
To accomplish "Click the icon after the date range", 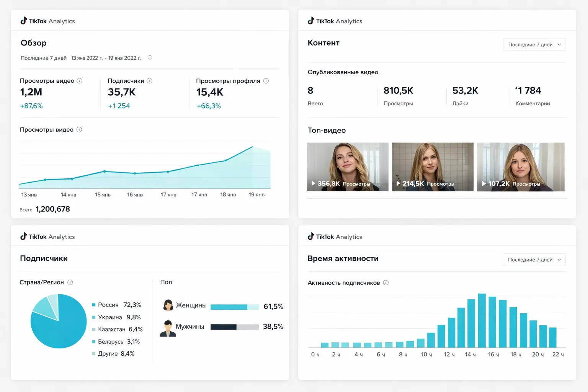I will pyautogui.click(x=150, y=58).
